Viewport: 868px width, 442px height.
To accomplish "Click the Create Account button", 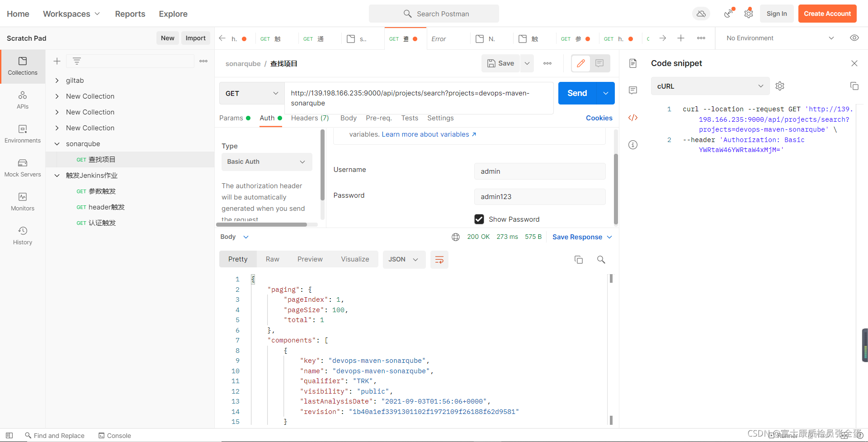I will (827, 14).
